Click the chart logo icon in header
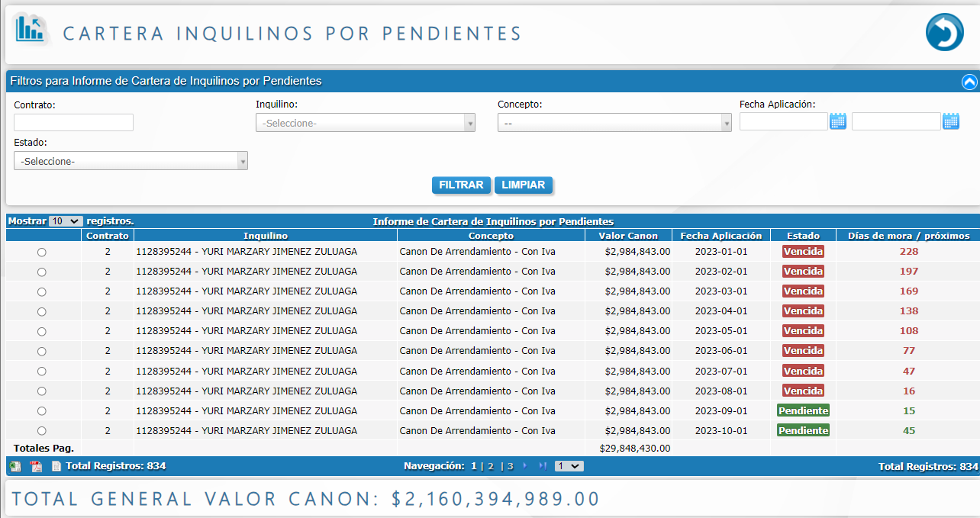 click(31, 31)
